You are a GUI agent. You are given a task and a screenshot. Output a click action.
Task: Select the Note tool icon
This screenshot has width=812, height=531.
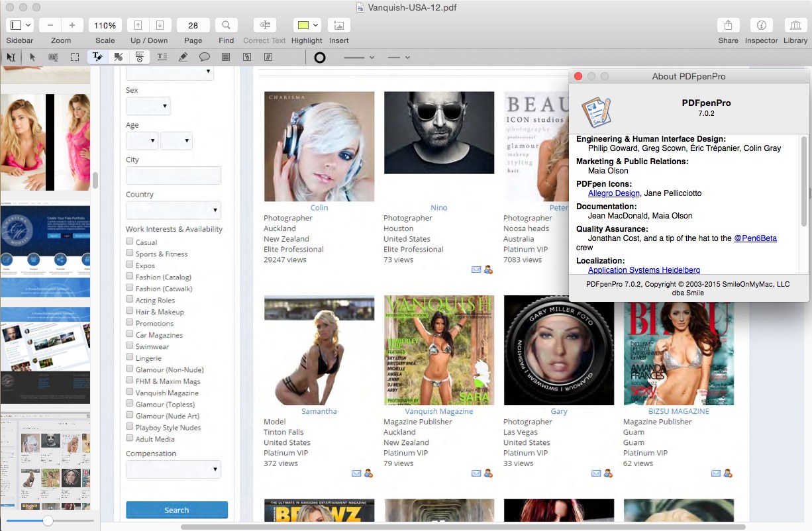tap(226, 57)
